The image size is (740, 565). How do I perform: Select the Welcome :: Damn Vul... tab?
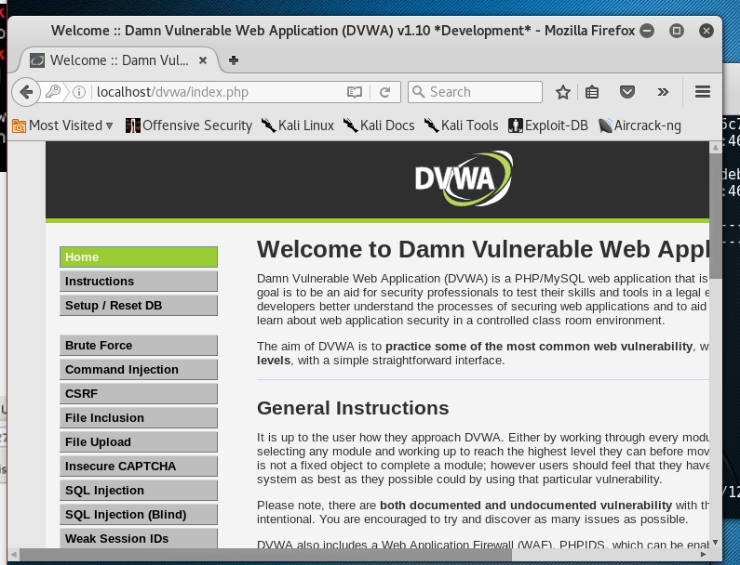tap(119, 60)
